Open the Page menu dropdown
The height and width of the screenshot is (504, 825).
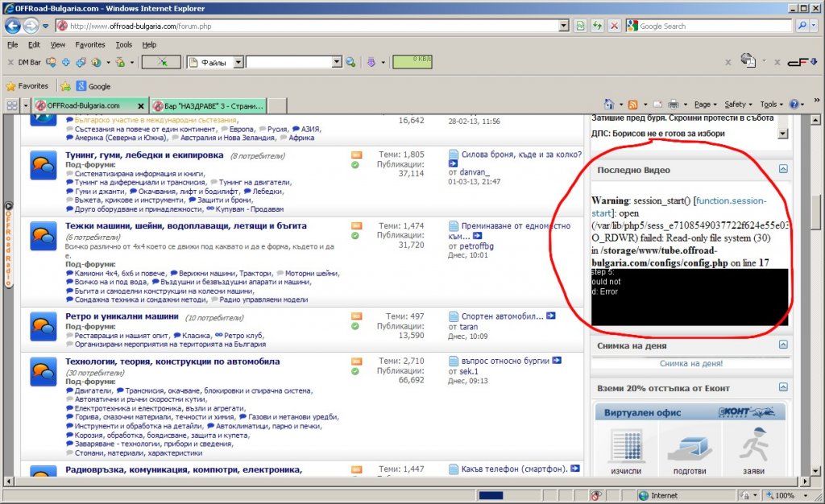(705, 104)
